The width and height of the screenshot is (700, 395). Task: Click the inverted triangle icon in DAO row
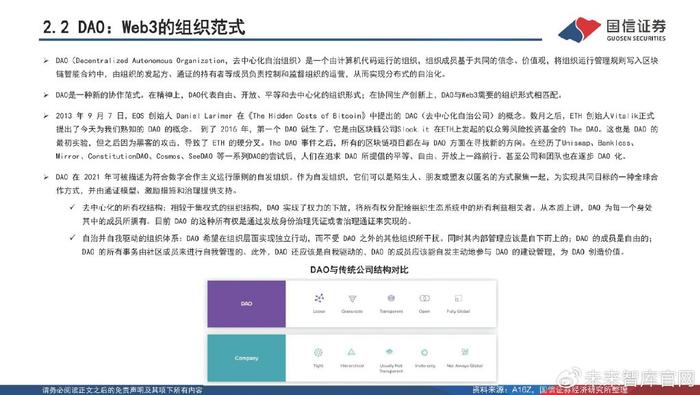(352, 299)
